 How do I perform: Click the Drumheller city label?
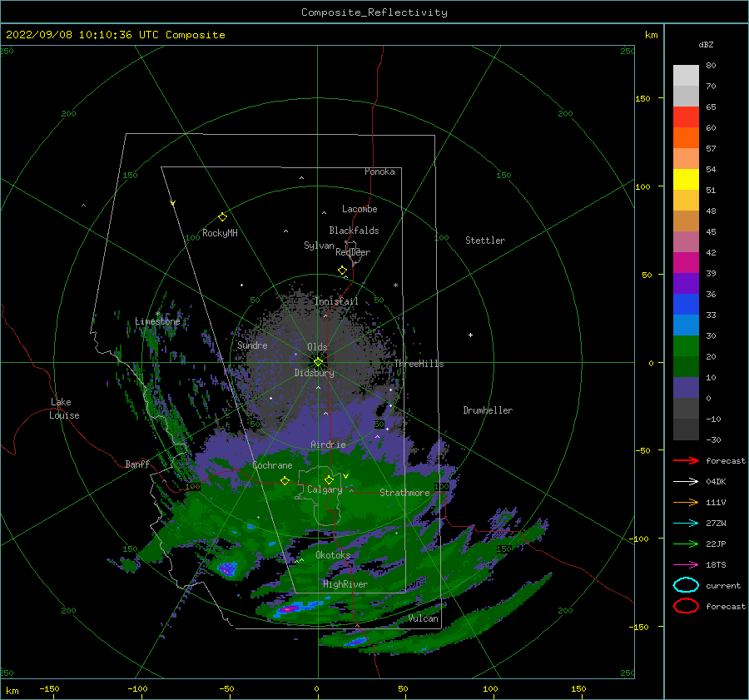coord(488,410)
